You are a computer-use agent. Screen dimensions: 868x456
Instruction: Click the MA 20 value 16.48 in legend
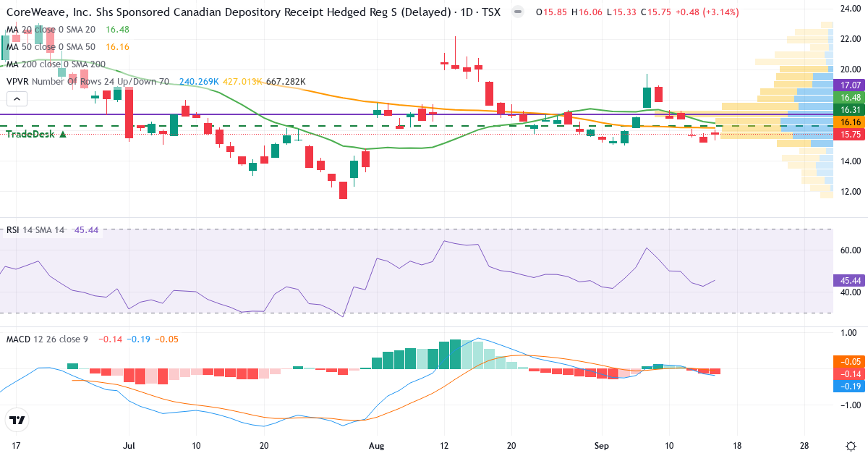pyautogui.click(x=117, y=29)
